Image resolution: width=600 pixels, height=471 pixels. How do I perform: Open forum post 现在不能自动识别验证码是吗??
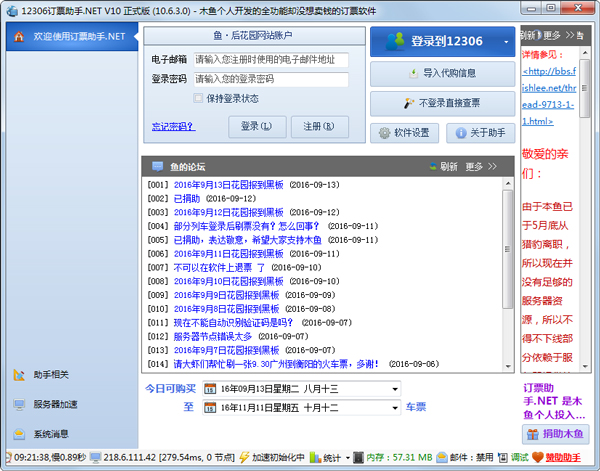pyautogui.click(x=233, y=323)
